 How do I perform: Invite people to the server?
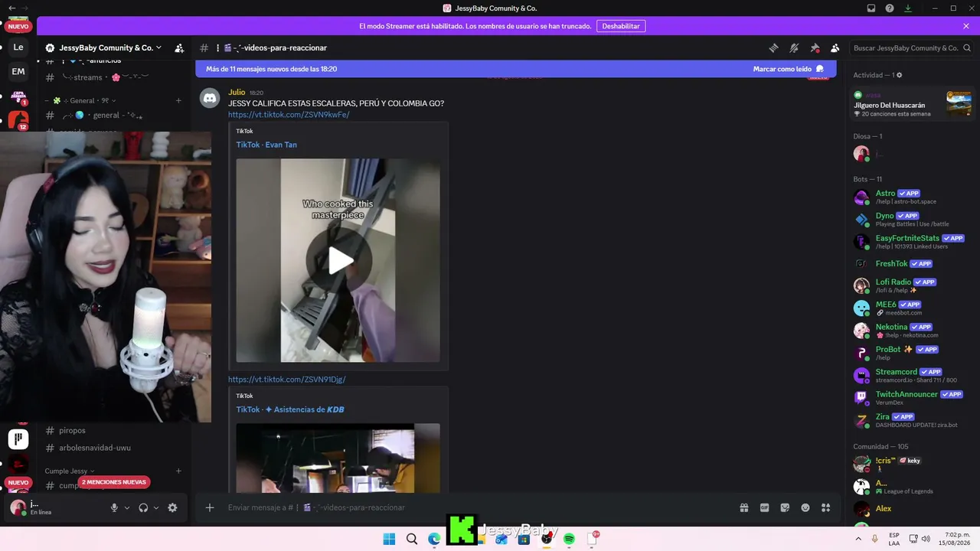[179, 48]
